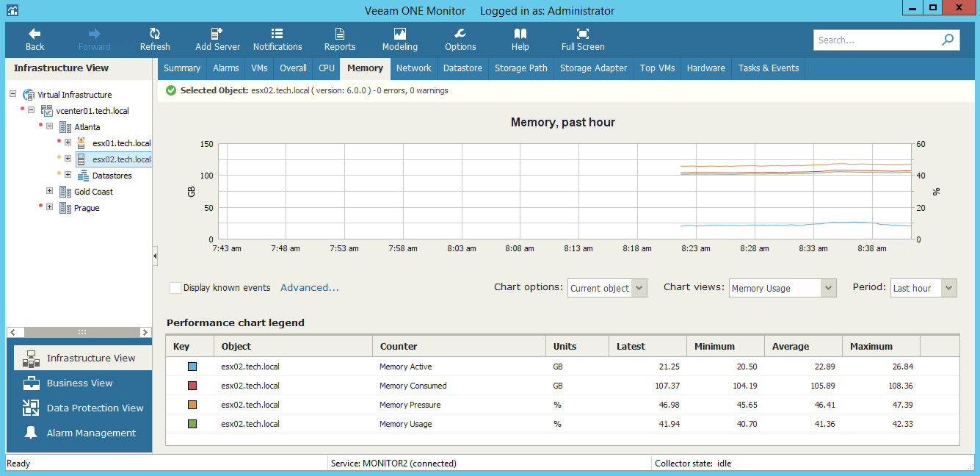Switch to the Alarms tab
The height and width of the screenshot is (476, 980).
click(226, 68)
